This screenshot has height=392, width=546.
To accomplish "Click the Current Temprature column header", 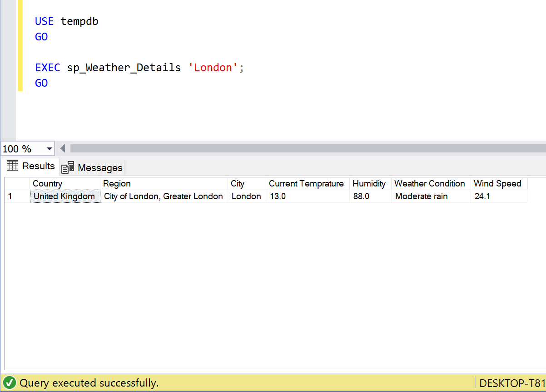I will click(307, 184).
